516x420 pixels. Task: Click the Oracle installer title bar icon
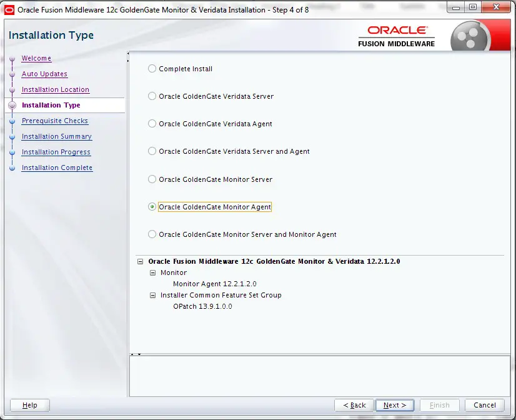click(9, 10)
